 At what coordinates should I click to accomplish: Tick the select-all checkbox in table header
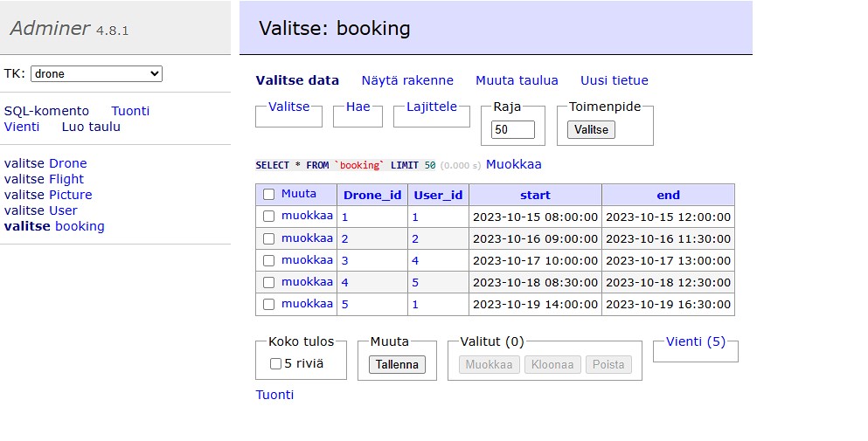coord(269,195)
